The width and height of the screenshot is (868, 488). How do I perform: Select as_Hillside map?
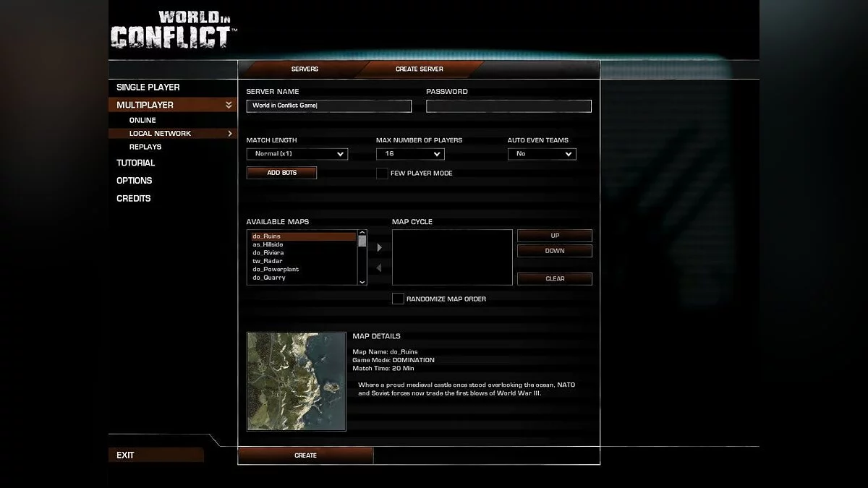tap(303, 244)
